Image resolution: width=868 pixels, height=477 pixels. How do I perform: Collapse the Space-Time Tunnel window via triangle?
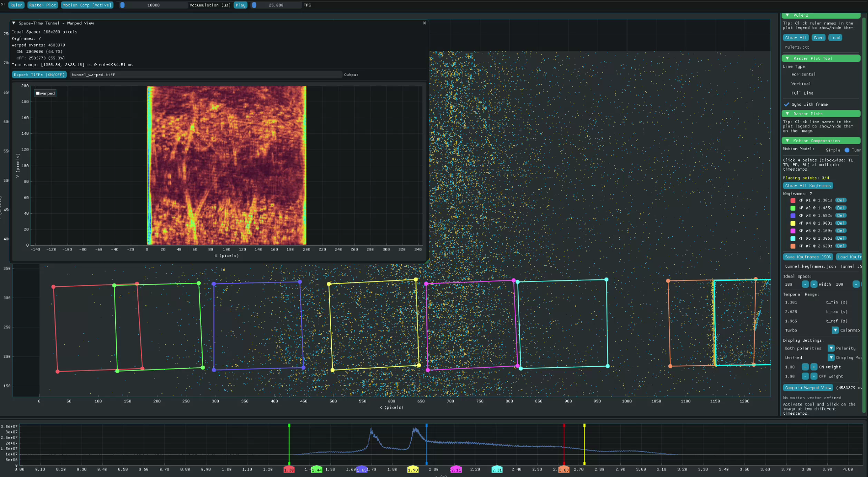point(14,23)
